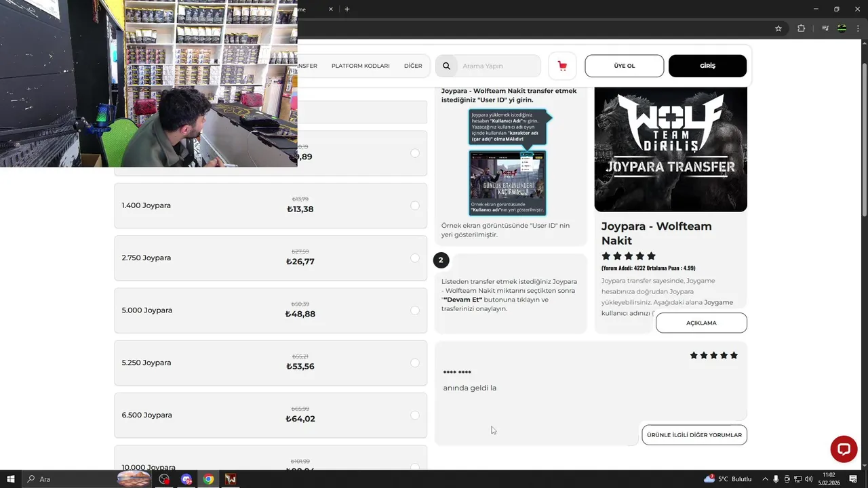Screen dimensions: 868x488
Task: Open ÜRÜNLE İLGİLİ DİĞER YORUMLAR
Action: 694,434
